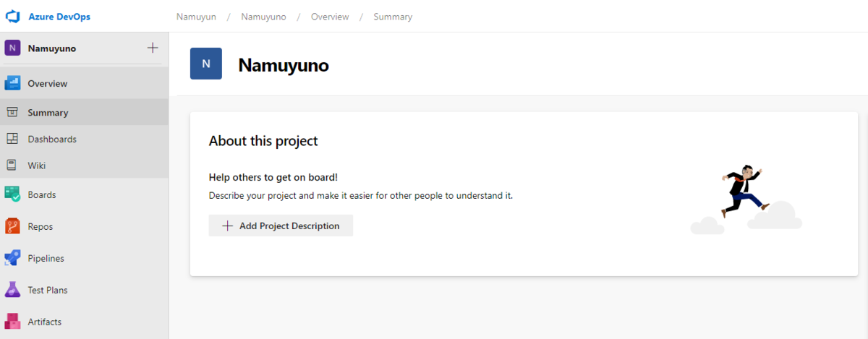This screenshot has height=339, width=868.
Task: Click the Help others to get on board text
Action: 273,177
